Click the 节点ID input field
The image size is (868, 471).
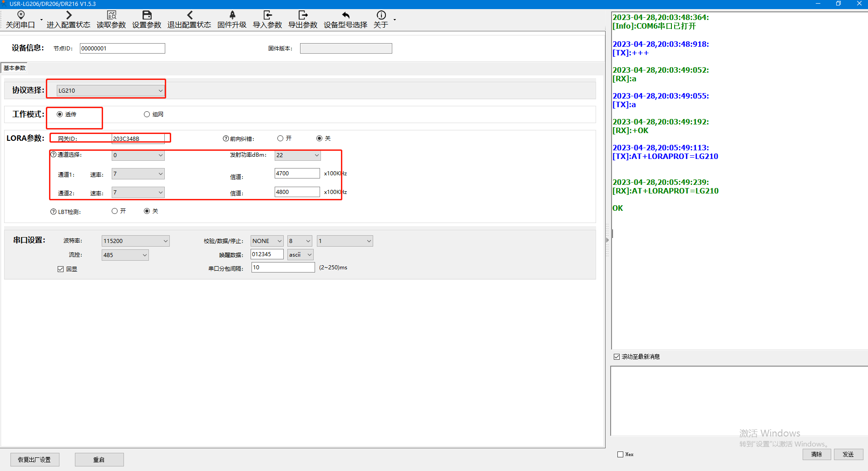pyautogui.click(x=122, y=49)
